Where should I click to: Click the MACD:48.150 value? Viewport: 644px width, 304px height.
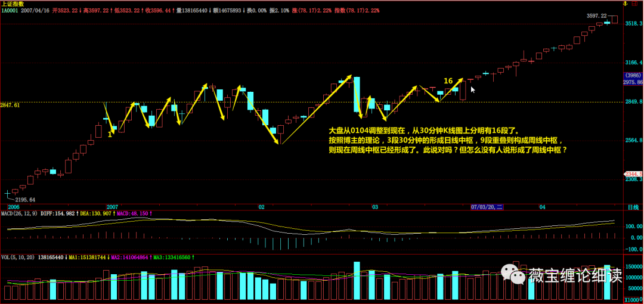coord(134,213)
